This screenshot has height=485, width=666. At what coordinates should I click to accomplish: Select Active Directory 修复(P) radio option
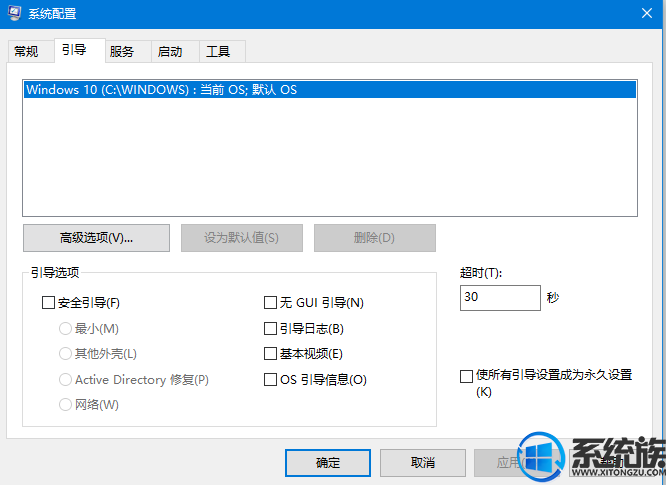65,380
